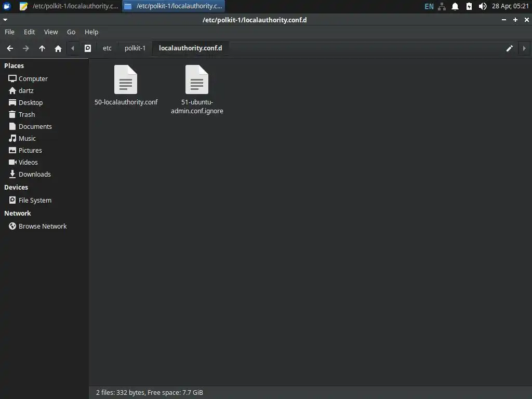Select the 51-ubuntu-admin.conf.ignore file icon

pos(197,79)
